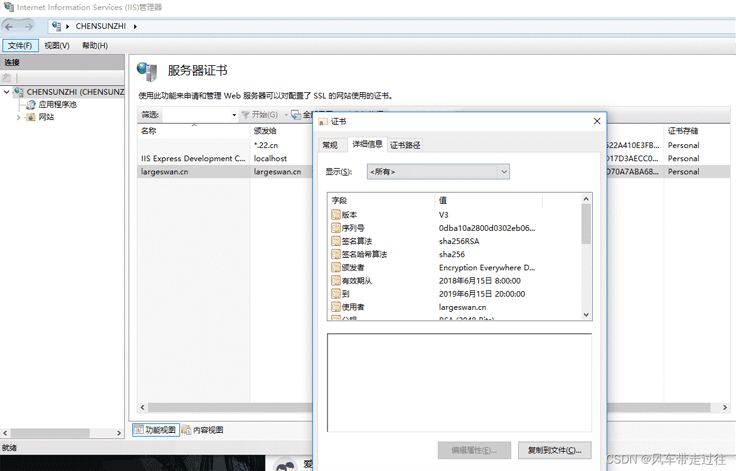Collapse the CHENSUNZHI server tree node
This screenshot has width=736, height=471.
pos(7,92)
